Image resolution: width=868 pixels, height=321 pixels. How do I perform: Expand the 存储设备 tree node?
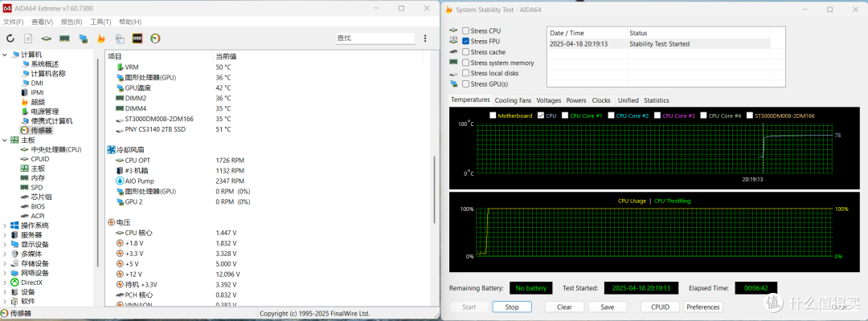pyautogui.click(x=5, y=263)
